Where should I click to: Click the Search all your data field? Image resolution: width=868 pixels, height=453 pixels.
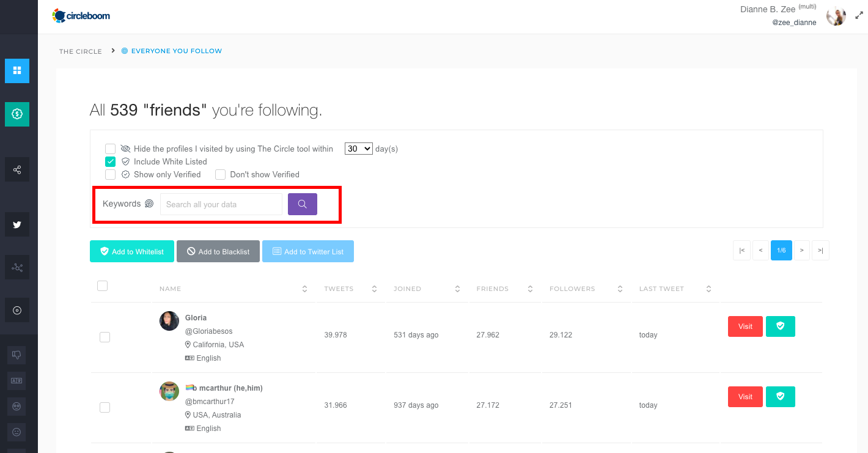coord(221,204)
